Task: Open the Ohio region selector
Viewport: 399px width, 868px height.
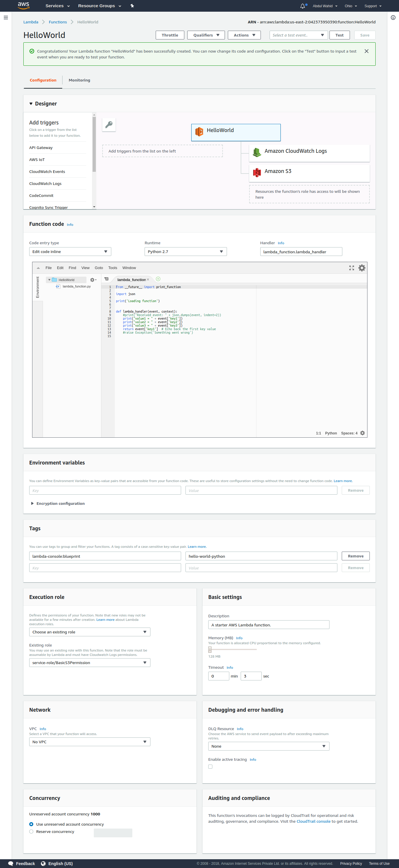Action: click(351, 6)
